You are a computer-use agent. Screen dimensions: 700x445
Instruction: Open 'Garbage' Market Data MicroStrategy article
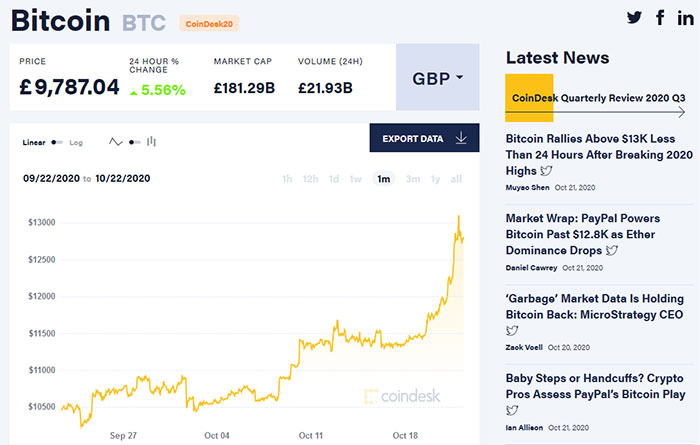(594, 307)
